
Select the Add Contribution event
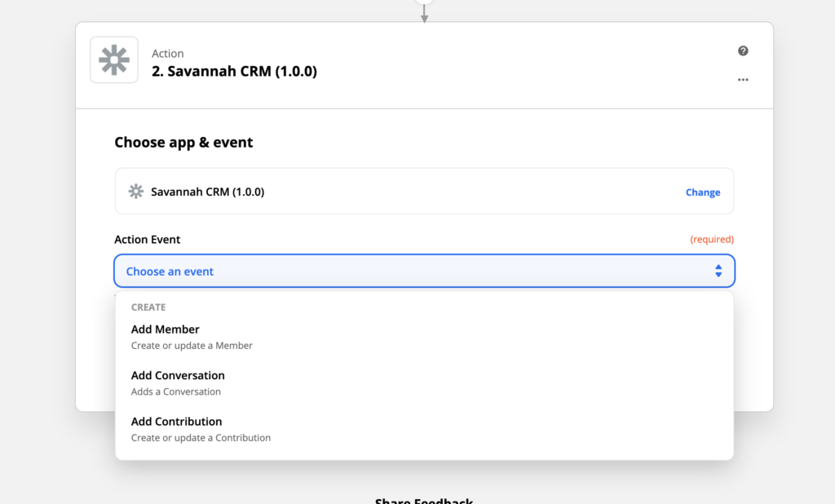click(424, 430)
